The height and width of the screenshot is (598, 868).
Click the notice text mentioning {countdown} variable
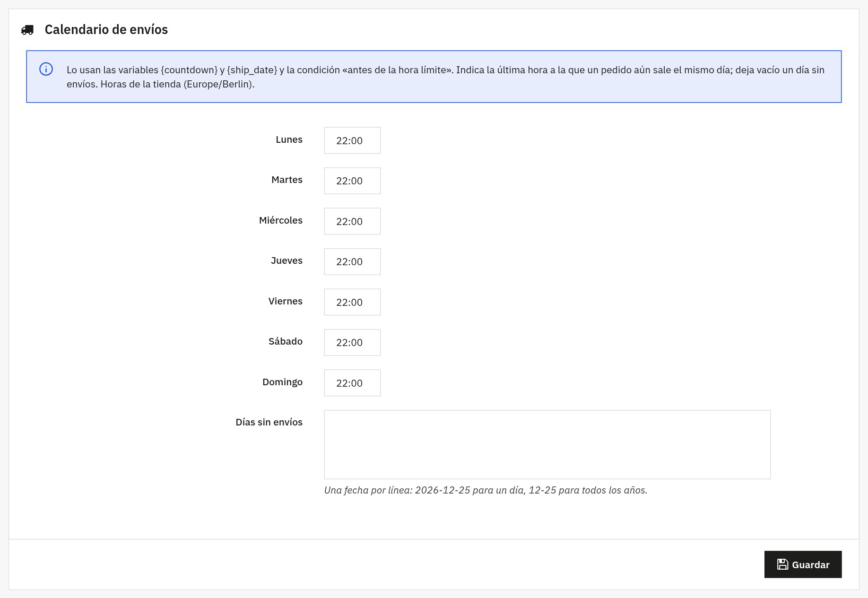(445, 77)
